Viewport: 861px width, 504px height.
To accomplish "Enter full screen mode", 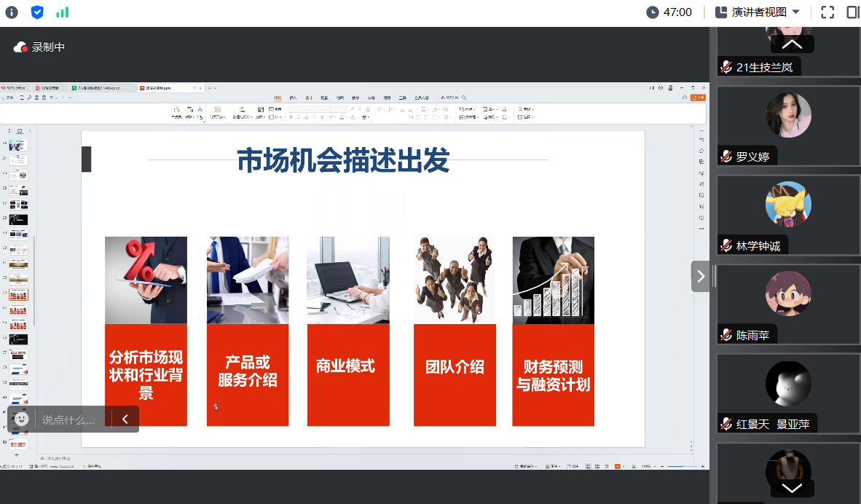I will click(827, 12).
